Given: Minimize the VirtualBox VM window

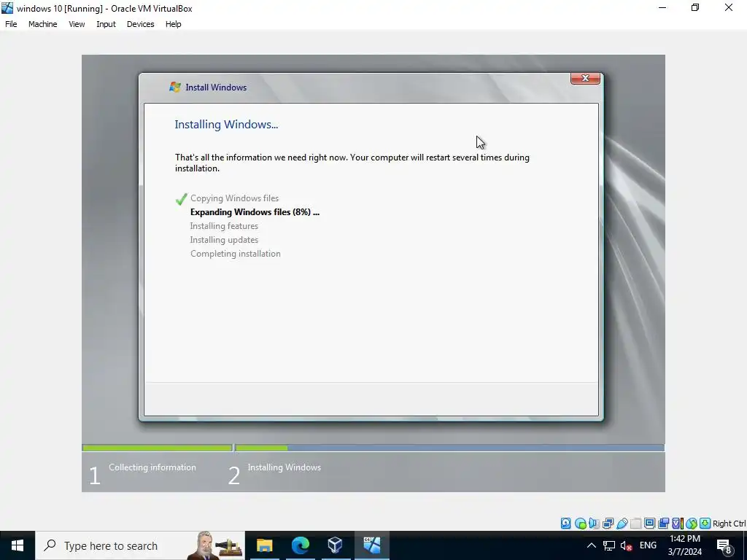Looking at the screenshot, I should click(662, 7).
